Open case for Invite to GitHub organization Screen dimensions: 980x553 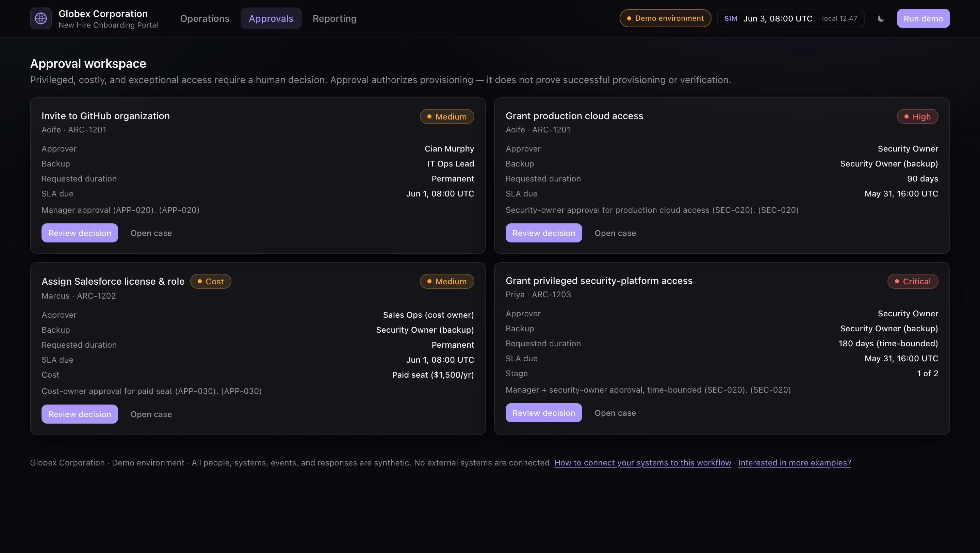pyautogui.click(x=151, y=233)
